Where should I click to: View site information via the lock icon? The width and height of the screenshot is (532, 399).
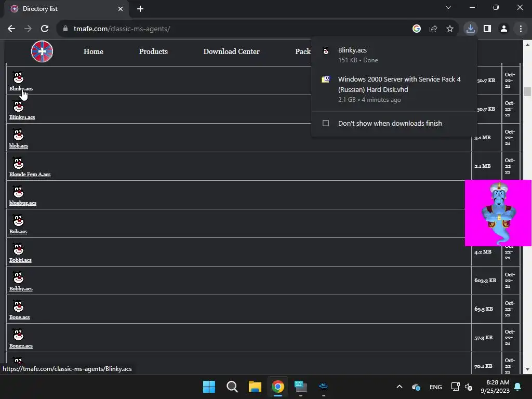[65, 29]
